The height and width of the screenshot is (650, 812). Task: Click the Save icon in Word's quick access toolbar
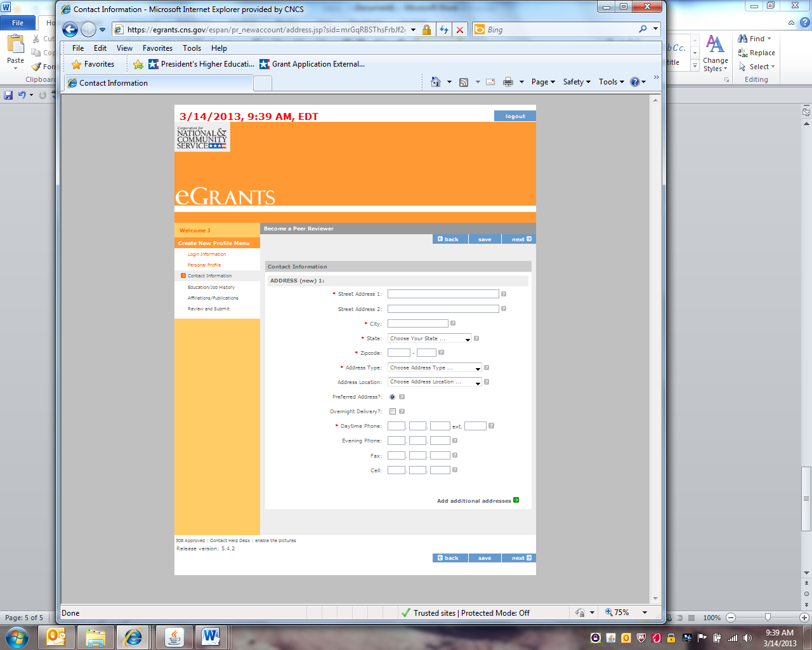8,95
